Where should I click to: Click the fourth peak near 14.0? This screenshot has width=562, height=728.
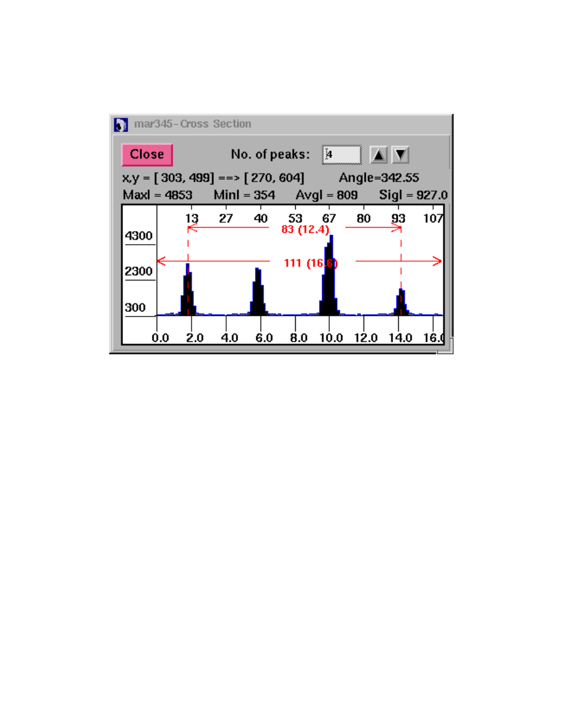tap(401, 303)
